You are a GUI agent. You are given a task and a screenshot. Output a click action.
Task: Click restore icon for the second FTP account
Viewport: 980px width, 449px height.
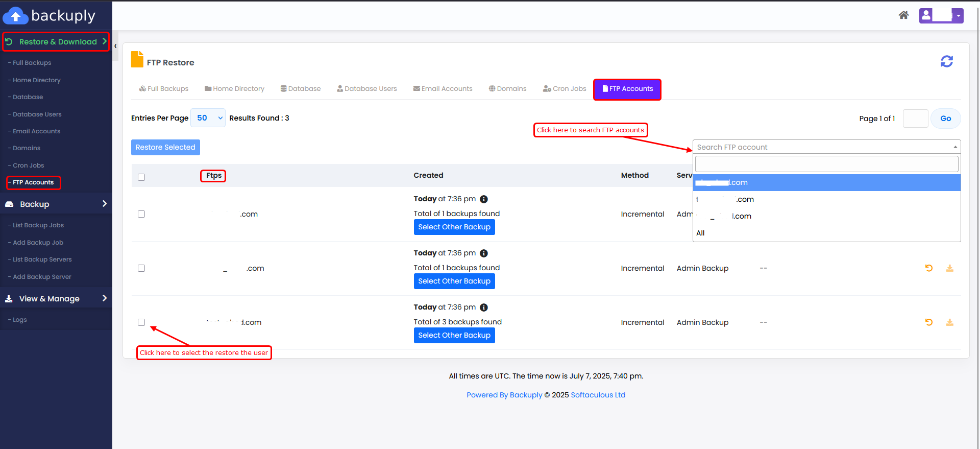(x=929, y=268)
